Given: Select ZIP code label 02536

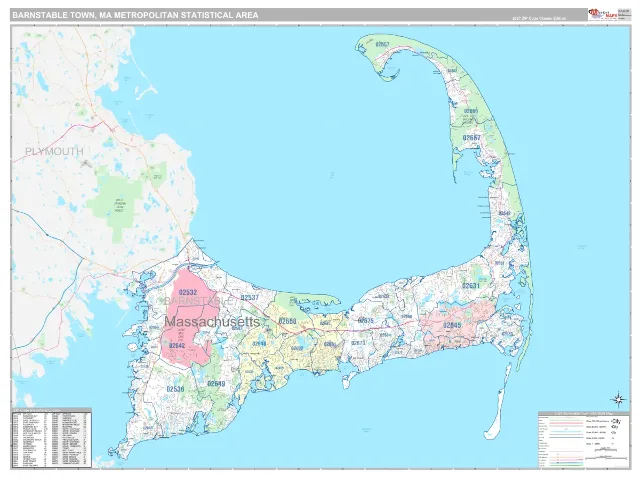Looking at the screenshot, I should click(x=175, y=389).
